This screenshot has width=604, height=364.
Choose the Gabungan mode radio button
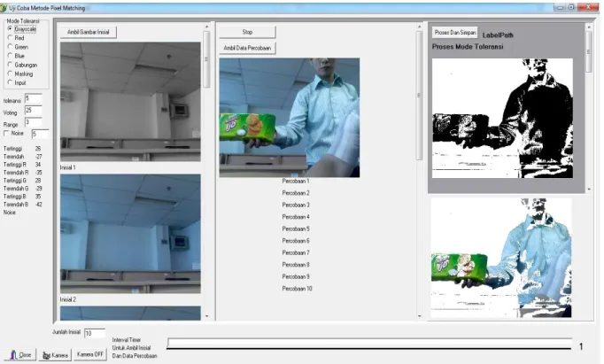[11, 65]
